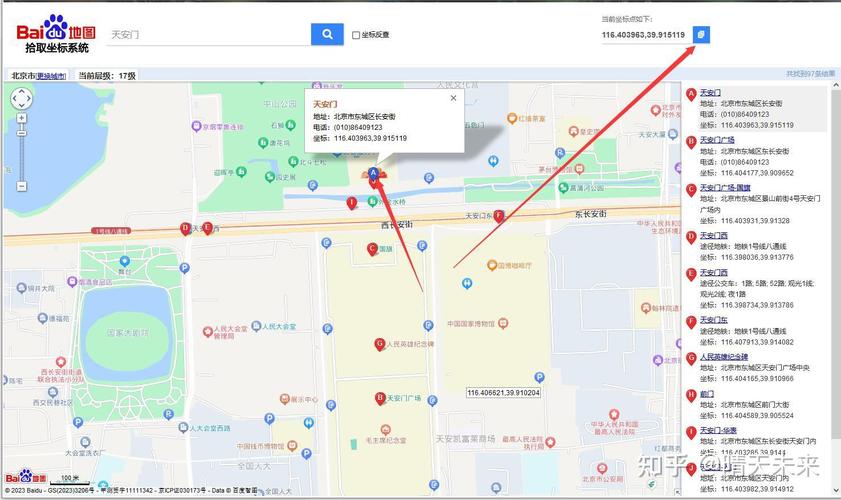This screenshot has width=841, height=500.
Task: Select blue marker A on the map
Action: click(x=373, y=174)
